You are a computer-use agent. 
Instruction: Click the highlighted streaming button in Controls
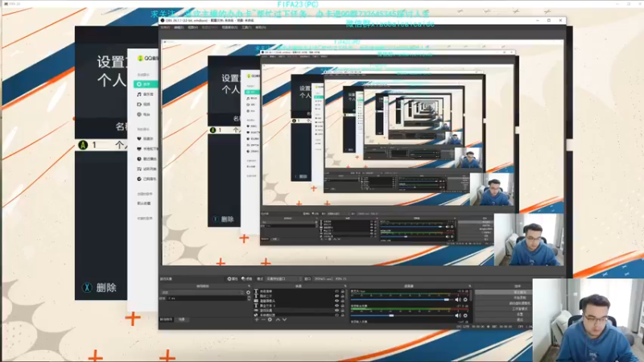pyautogui.click(x=504, y=292)
